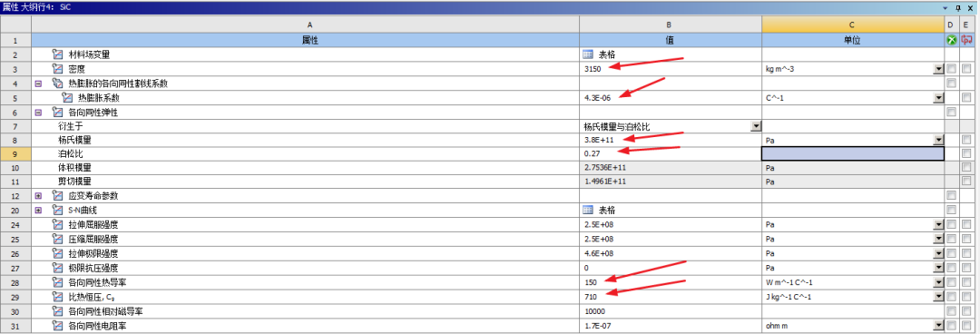The image size is (980, 334).
Task: Click the 拉伸极限强度 property icon
Action: [x=57, y=253]
